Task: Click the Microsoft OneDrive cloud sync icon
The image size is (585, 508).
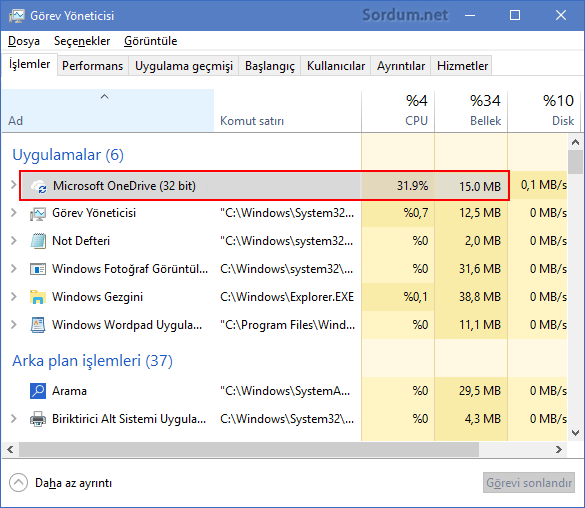Action: point(38,186)
